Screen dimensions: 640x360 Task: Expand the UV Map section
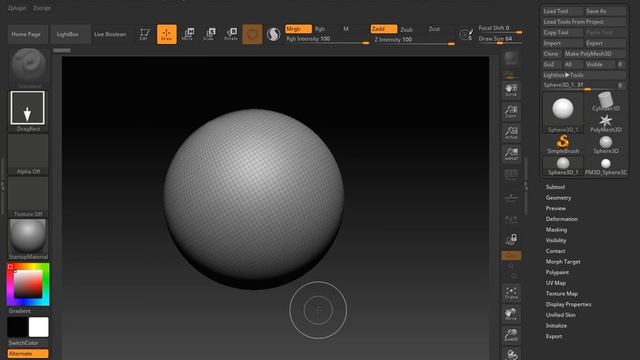pos(556,283)
